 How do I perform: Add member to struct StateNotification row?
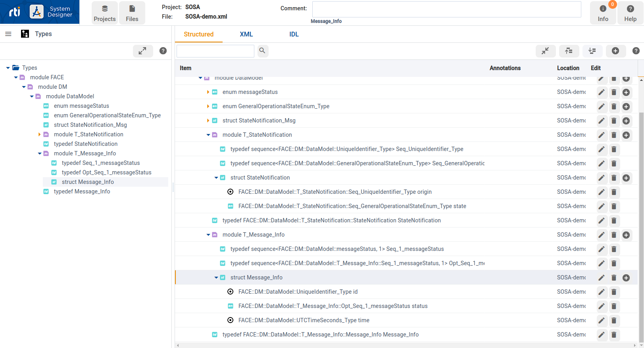click(626, 178)
